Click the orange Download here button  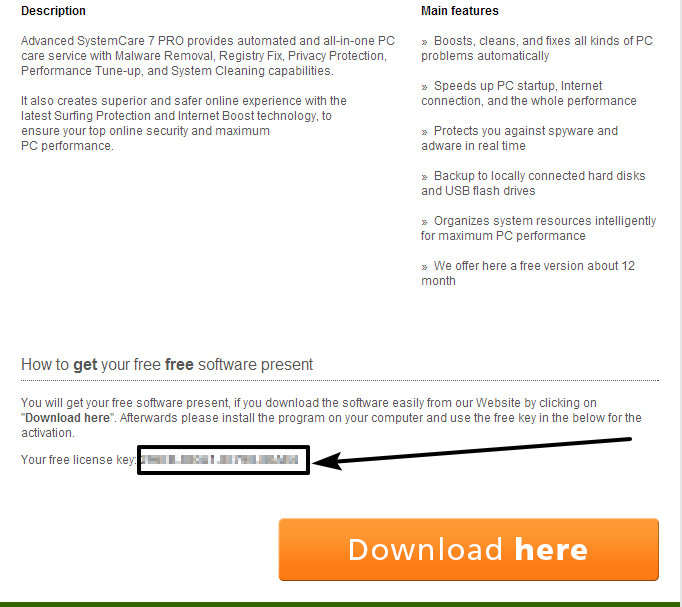[x=468, y=549]
